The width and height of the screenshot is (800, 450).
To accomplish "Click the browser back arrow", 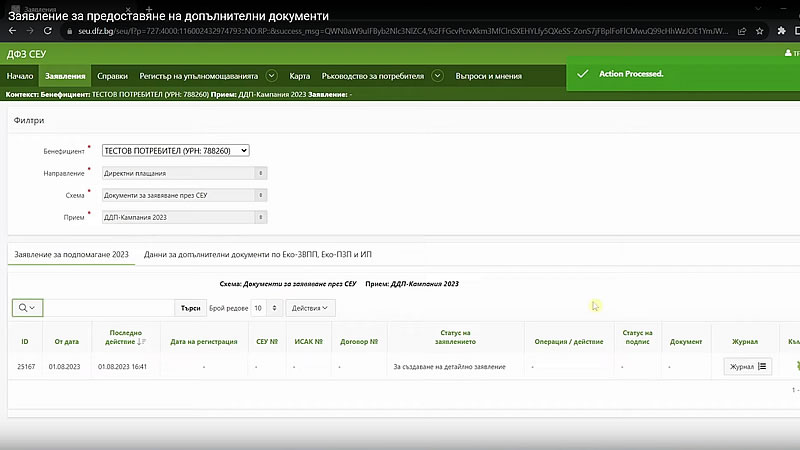I will coord(11,31).
